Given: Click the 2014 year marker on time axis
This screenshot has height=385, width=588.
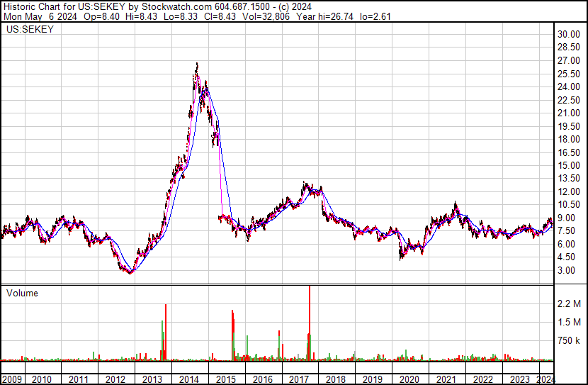Looking at the screenshot, I should [189, 379].
